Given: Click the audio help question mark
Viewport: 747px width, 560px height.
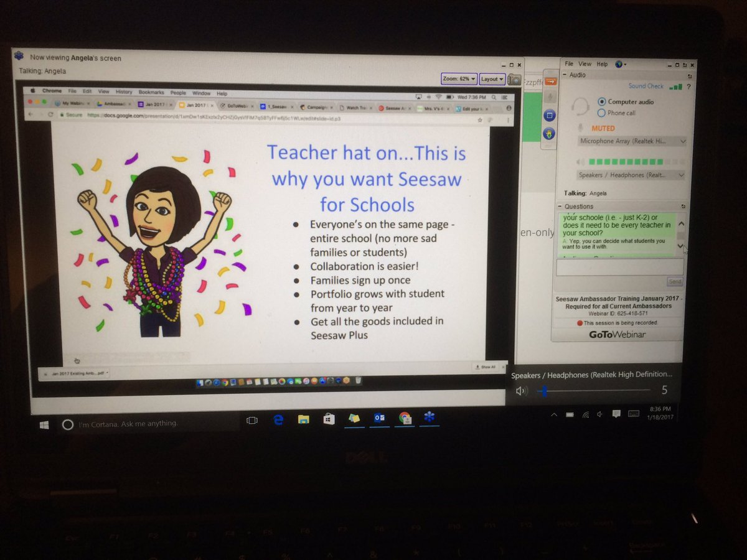Looking at the screenshot, I should pos(688,86).
